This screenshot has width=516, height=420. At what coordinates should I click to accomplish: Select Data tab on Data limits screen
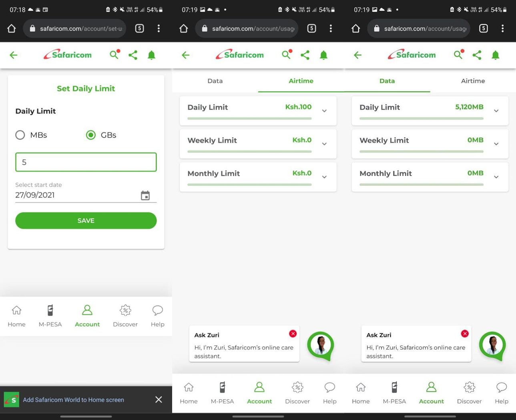(387, 81)
